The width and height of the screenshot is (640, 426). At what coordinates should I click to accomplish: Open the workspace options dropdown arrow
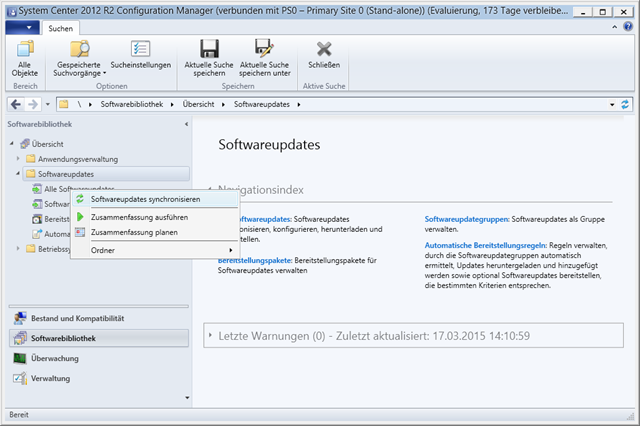click(x=187, y=397)
